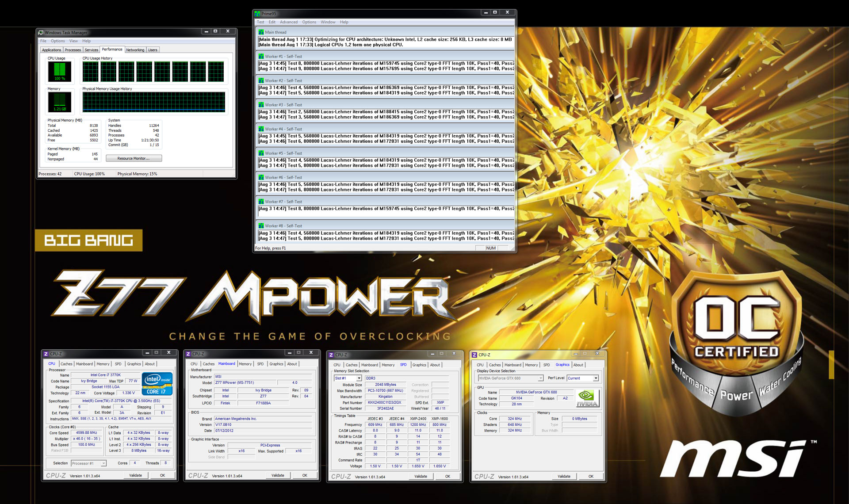
Task: Click the Windows Task Manager title bar icon
Action: (x=41, y=32)
